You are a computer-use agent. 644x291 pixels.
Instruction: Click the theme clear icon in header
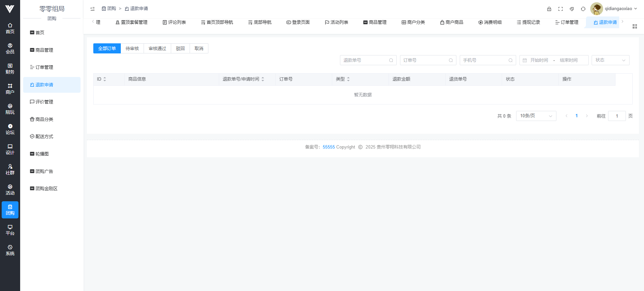(572, 9)
